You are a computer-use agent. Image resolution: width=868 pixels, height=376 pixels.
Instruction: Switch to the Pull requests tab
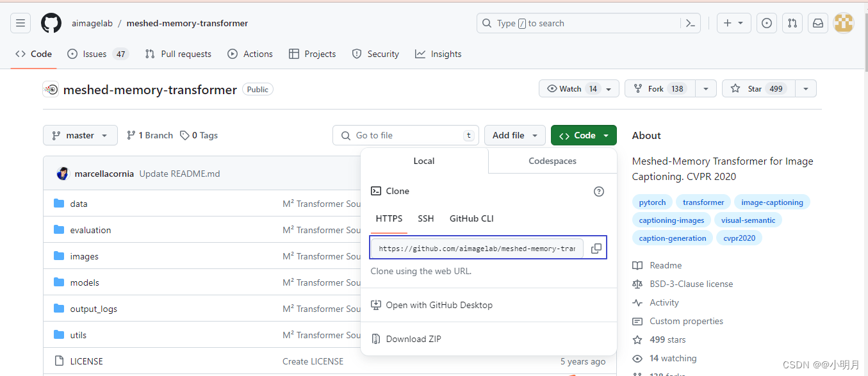coord(178,54)
